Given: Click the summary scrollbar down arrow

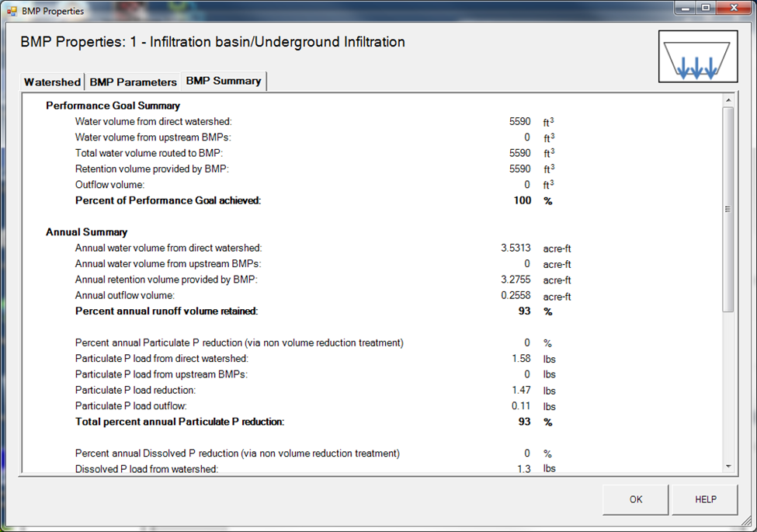Looking at the screenshot, I should click(727, 466).
